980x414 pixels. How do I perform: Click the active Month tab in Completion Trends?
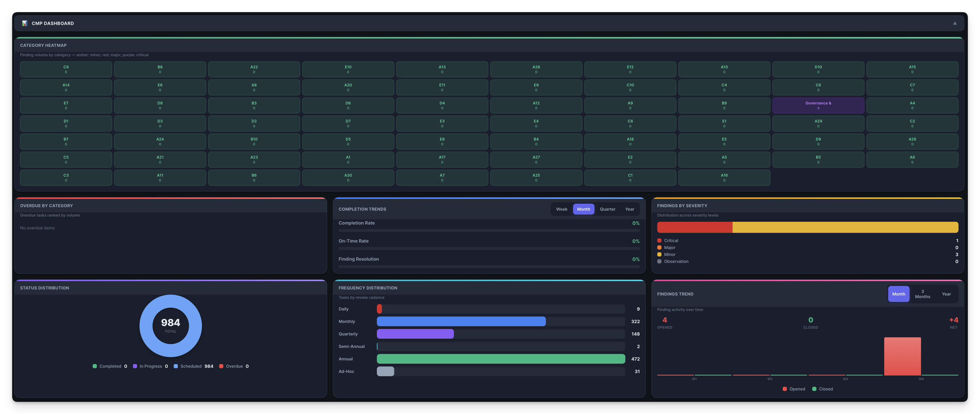pyautogui.click(x=584, y=209)
